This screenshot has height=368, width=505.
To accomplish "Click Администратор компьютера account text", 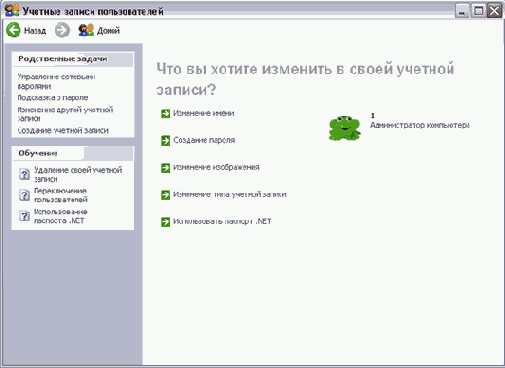I will (420, 125).
